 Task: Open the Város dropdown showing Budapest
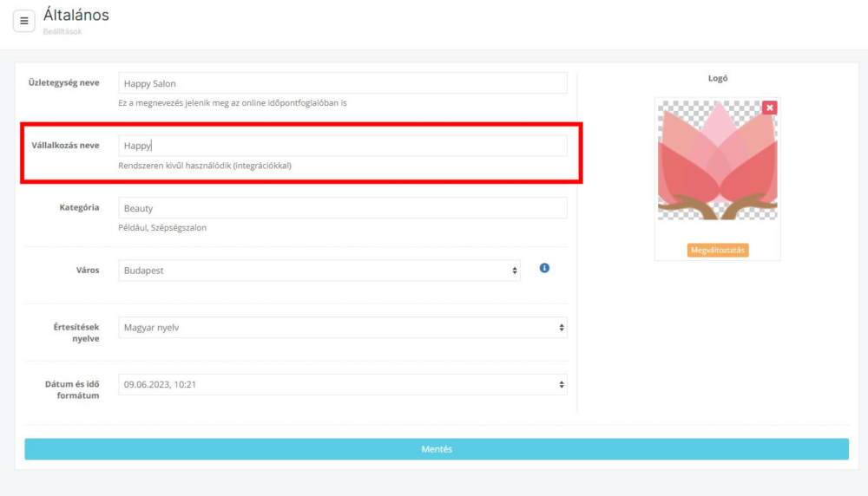pyautogui.click(x=319, y=271)
